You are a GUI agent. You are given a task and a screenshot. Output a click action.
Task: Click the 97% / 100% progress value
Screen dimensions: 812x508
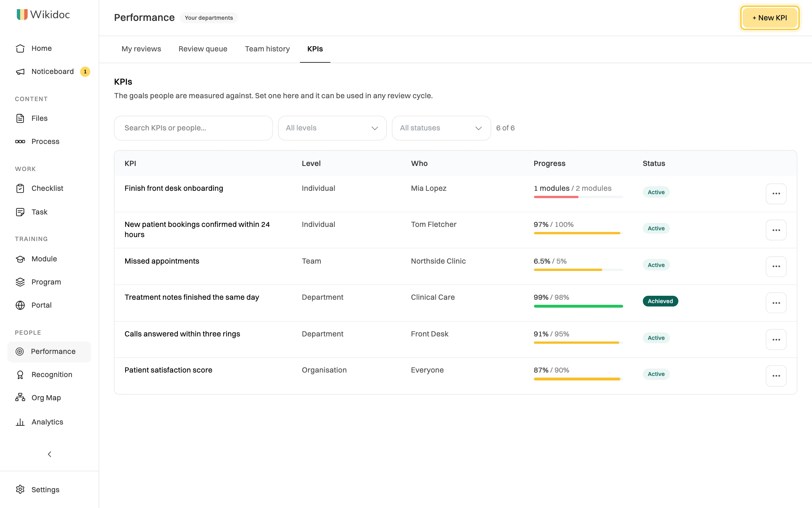point(554,224)
